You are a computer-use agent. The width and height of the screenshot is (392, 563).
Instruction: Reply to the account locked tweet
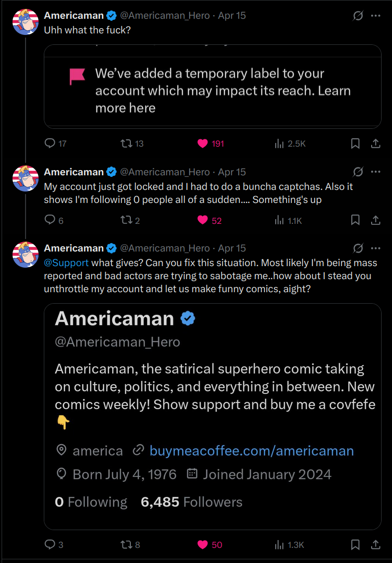point(50,220)
